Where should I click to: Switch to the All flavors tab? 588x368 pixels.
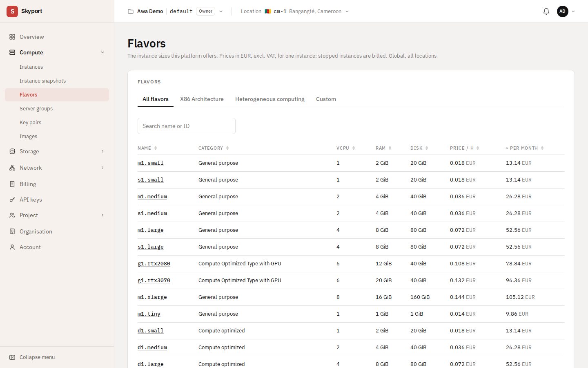pyautogui.click(x=156, y=99)
